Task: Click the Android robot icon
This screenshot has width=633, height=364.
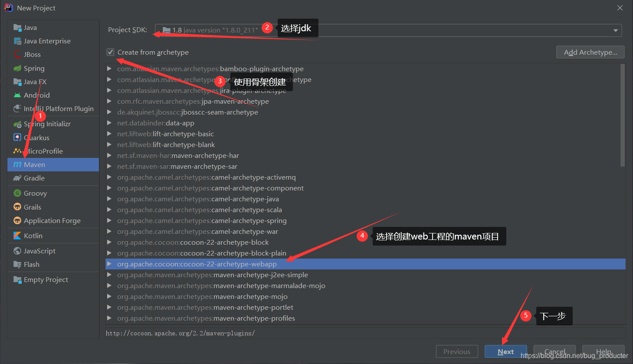Action: point(17,95)
